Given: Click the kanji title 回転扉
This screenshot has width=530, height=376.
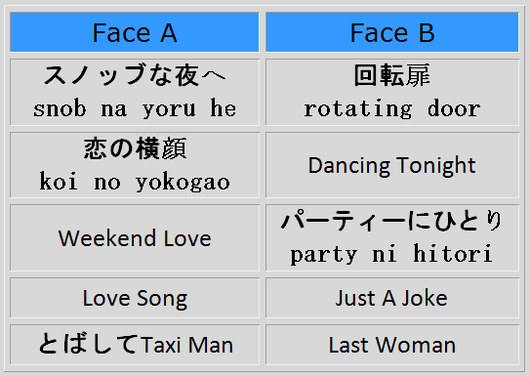Looking at the screenshot, I should [x=392, y=75].
